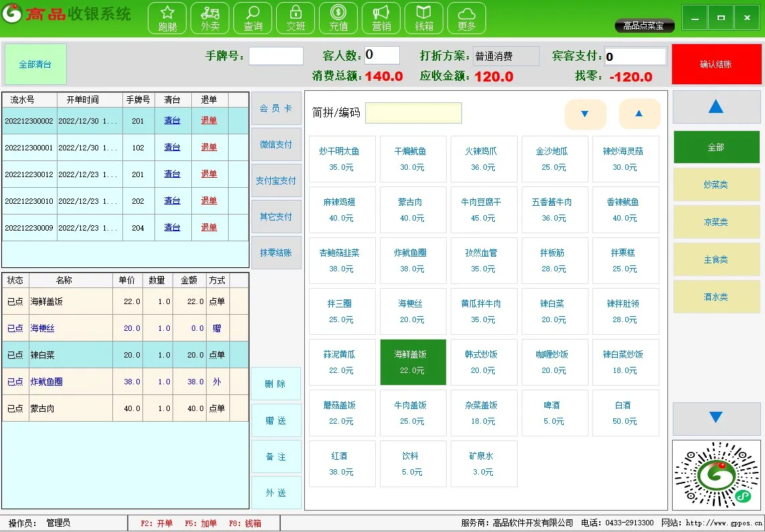Click inside the 简拼/编码 search field
Screen dimensions: 765x532
coord(413,113)
